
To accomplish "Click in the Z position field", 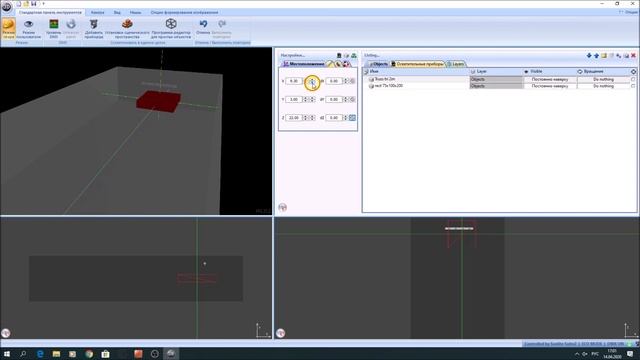I will [x=294, y=118].
